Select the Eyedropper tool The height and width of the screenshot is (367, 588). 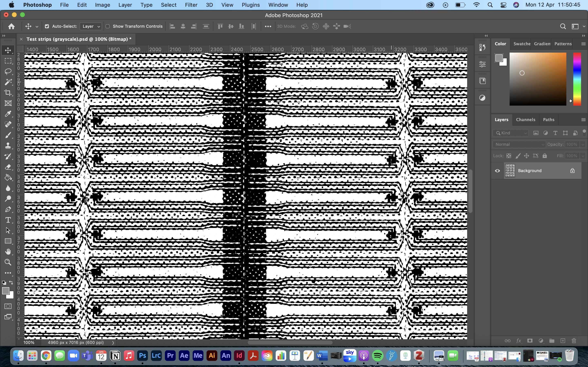pos(8,114)
